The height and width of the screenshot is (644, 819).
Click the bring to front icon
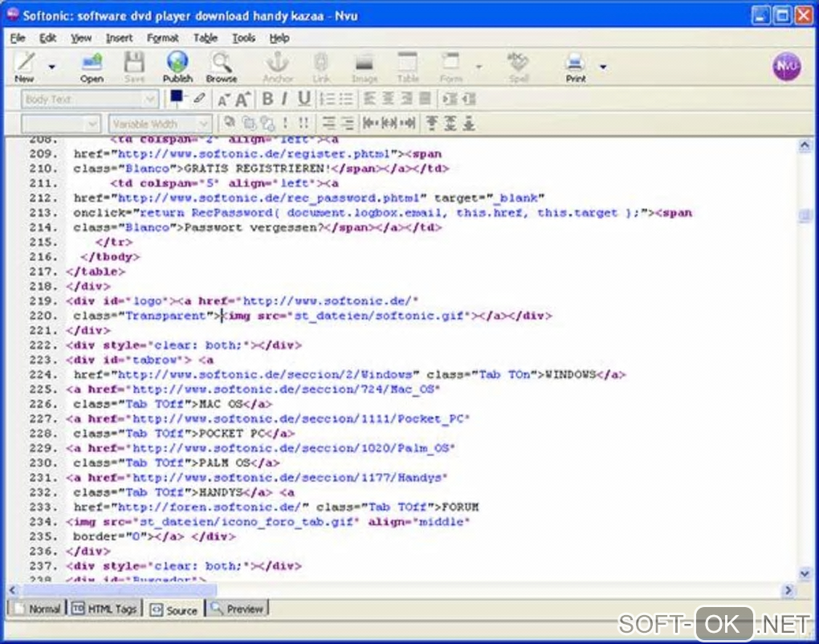tap(249, 124)
